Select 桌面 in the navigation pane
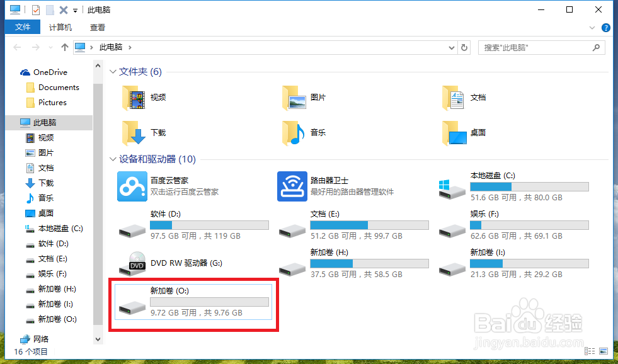This screenshot has height=364, width=618. click(x=40, y=213)
